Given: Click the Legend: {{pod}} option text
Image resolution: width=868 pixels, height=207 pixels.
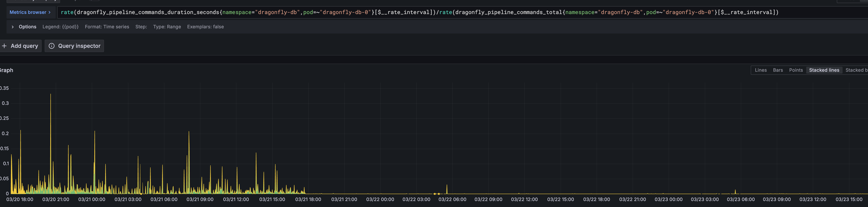Looking at the screenshot, I should pos(61,27).
